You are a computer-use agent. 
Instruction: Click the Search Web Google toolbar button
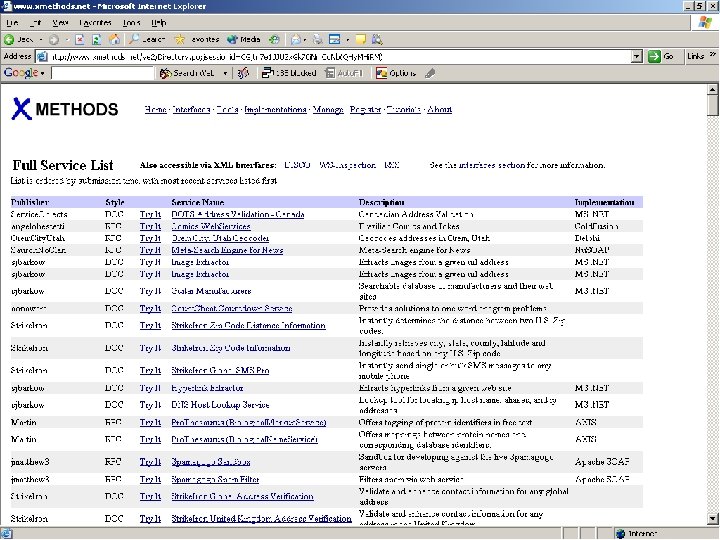coord(187,73)
